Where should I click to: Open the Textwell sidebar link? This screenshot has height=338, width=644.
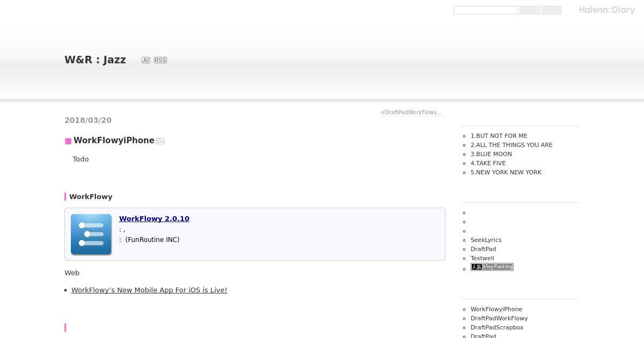[x=482, y=258]
